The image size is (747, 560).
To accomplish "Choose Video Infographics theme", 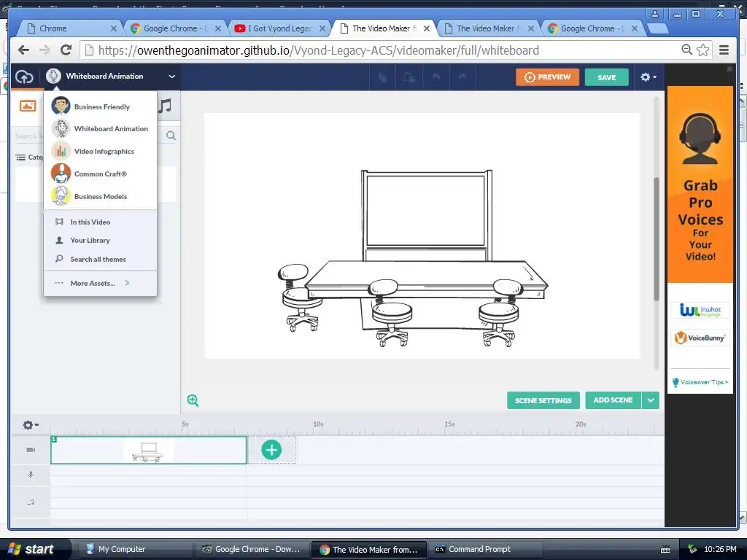I will point(100,151).
